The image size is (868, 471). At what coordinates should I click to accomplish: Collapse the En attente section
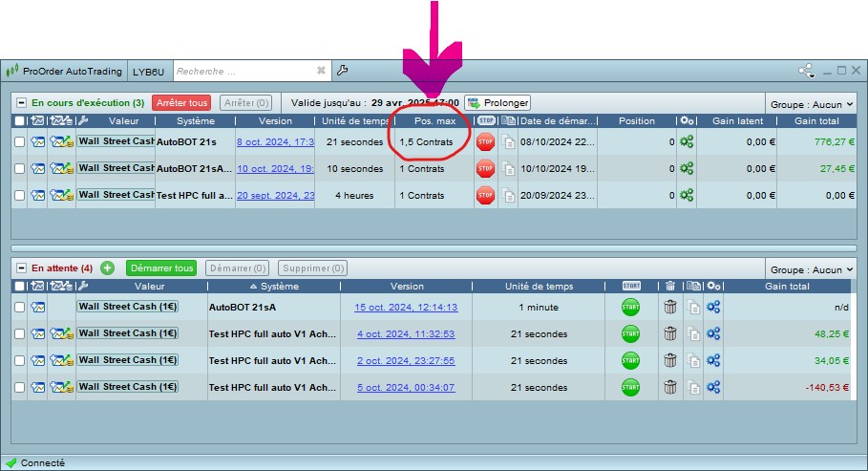click(21, 268)
